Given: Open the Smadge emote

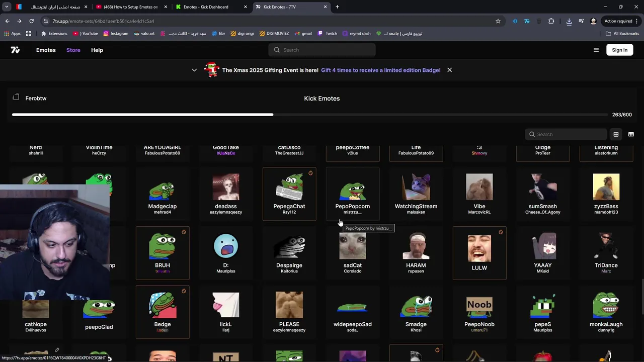Looking at the screenshot, I should pos(416,312).
